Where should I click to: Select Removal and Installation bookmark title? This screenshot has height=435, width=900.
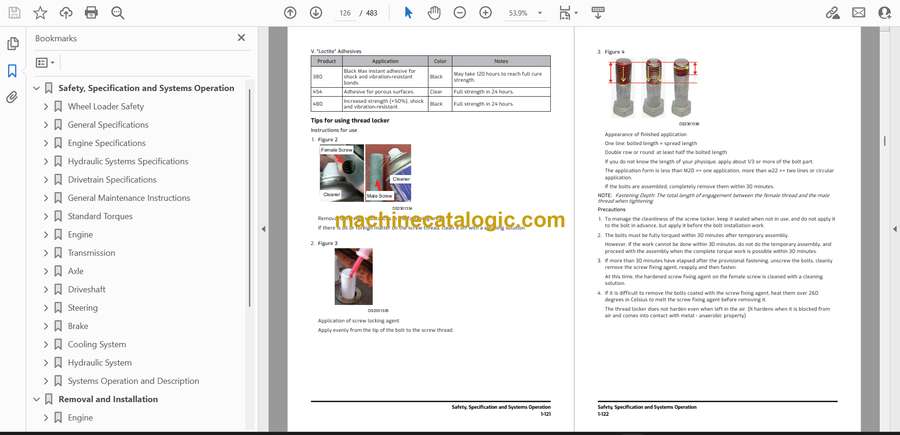[108, 399]
